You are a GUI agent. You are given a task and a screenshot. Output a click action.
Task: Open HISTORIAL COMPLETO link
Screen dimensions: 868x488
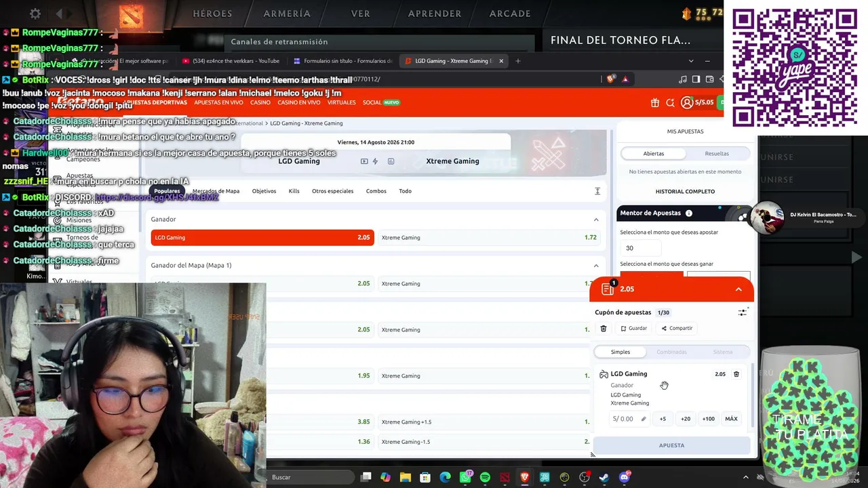pyautogui.click(x=685, y=192)
